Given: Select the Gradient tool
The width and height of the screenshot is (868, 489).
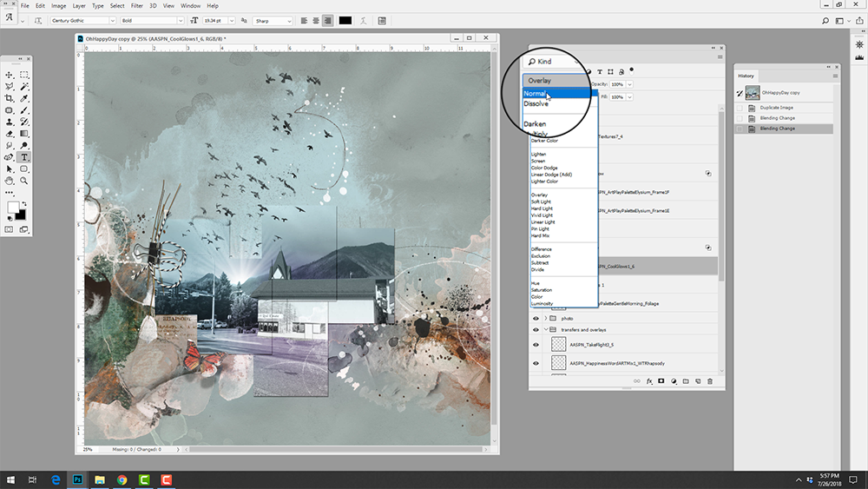Looking at the screenshot, I should tap(23, 134).
